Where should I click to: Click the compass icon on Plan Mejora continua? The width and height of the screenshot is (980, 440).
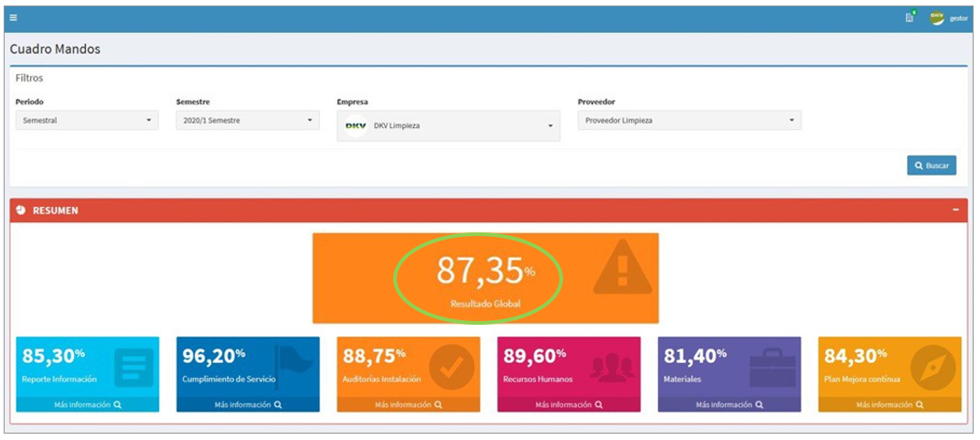tap(933, 366)
